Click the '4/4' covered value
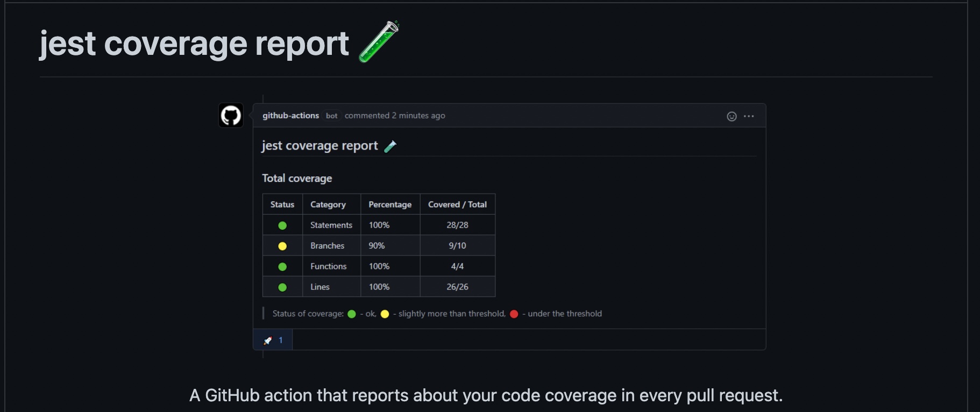The height and width of the screenshot is (412, 980). [457, 266]
